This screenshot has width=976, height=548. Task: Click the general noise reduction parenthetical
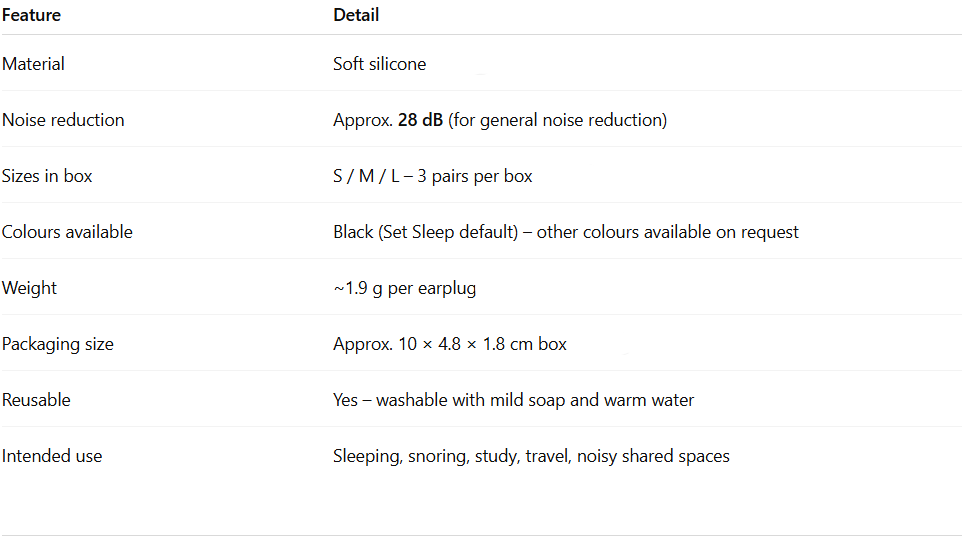tap(557, 120)
